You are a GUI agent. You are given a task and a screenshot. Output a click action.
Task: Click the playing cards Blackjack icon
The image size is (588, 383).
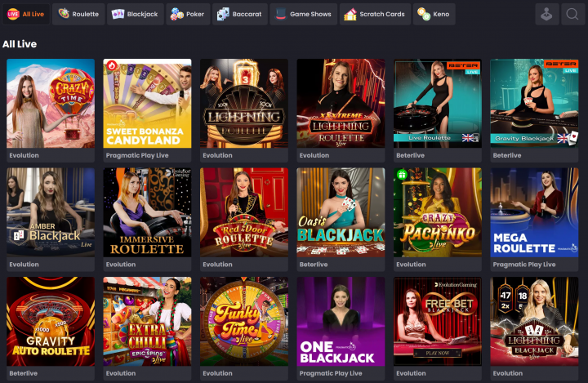118,14
